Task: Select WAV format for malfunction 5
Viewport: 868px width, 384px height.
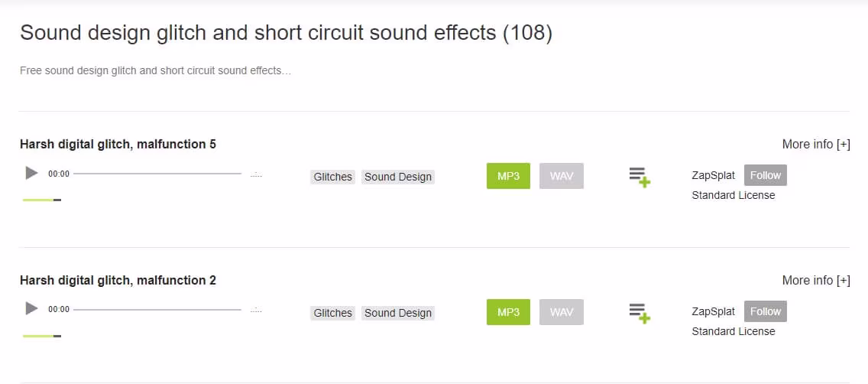Action: [x=562, y=176]
